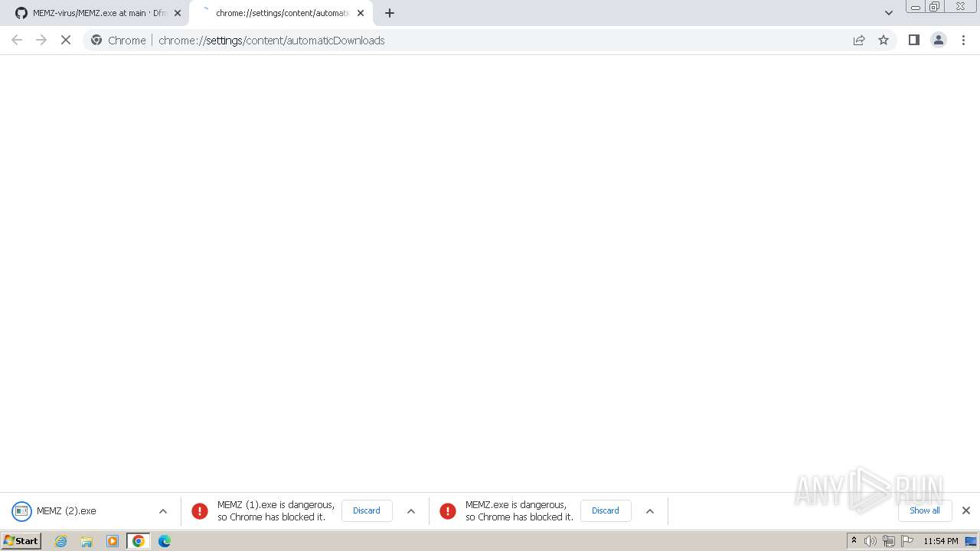Expand options for MEMZ (1).exe

[x=411, y=511]
